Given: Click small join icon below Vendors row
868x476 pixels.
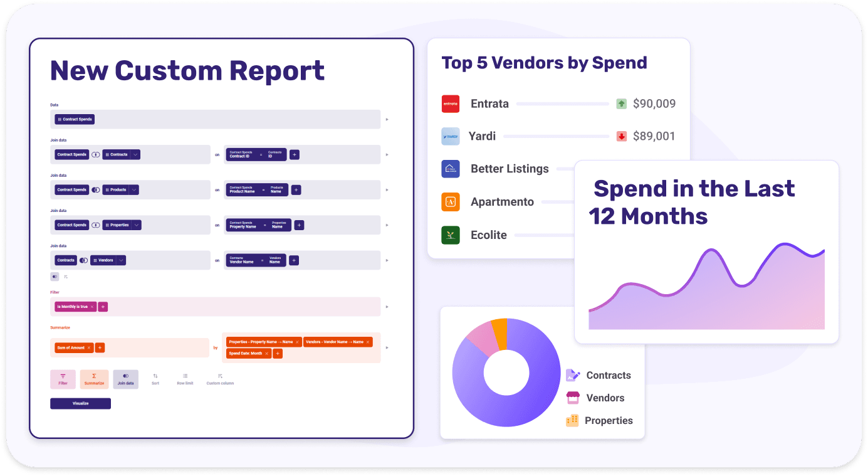Looking at the screenshot, I should click(55, 276).
